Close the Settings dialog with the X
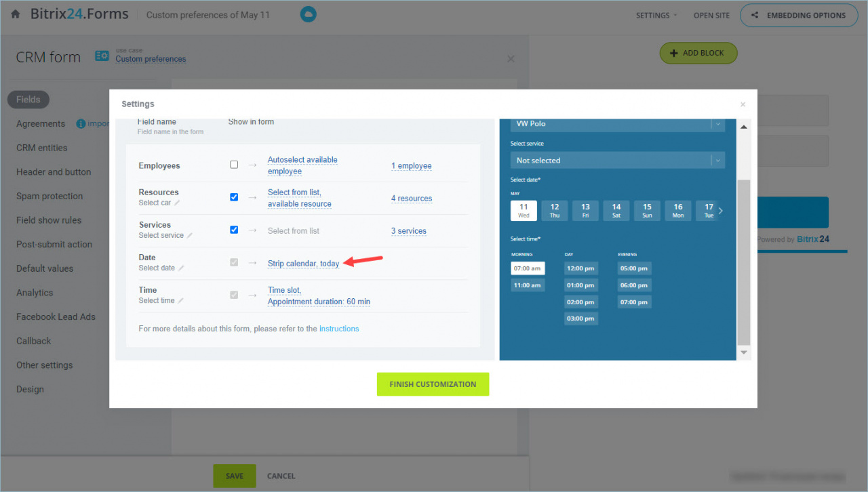Screen dimensions: 868x492 pos(743,104)
